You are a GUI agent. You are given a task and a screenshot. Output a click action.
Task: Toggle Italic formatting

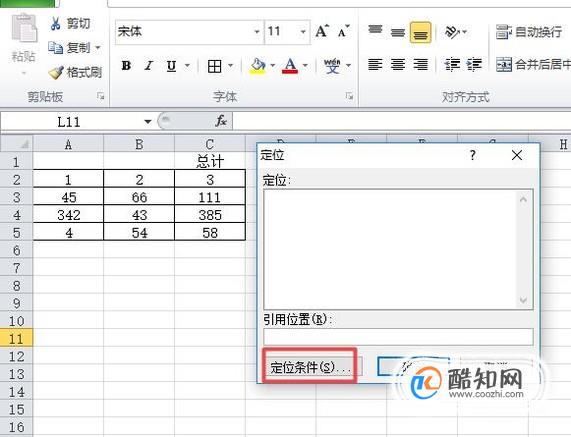[x=149, y=66]
